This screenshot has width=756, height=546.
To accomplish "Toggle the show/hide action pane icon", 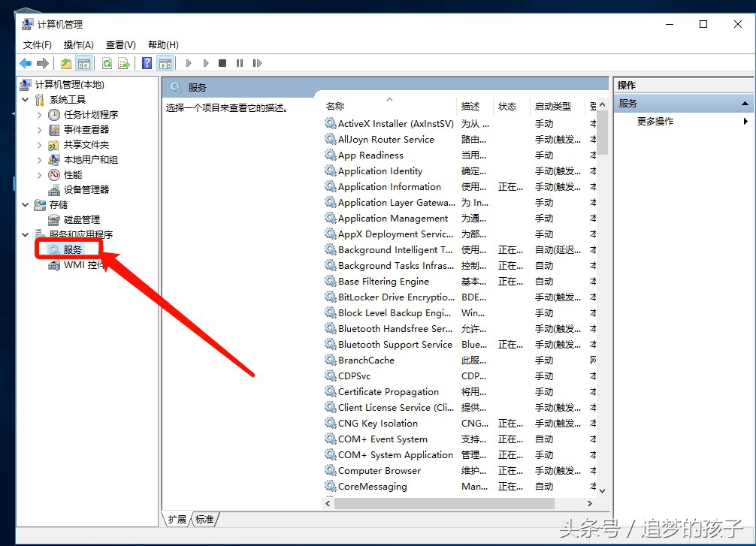I will point(165,63).
